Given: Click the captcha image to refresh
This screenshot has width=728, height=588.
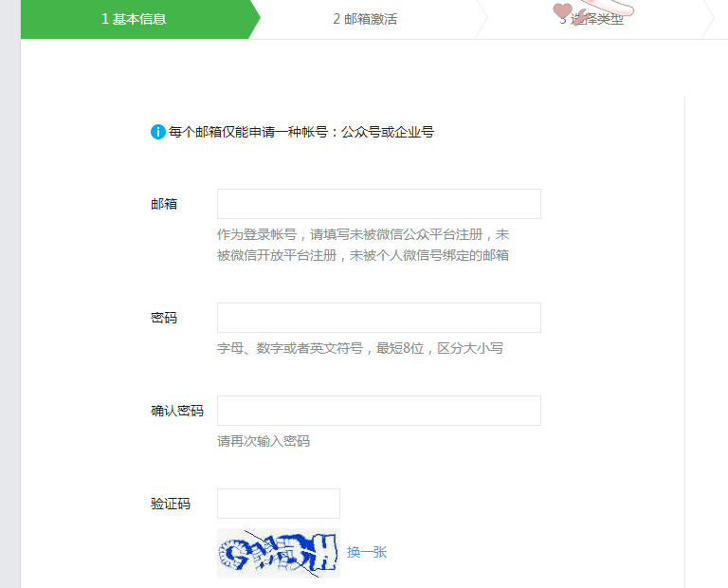Looking at the screenshot, I should 279,553.
